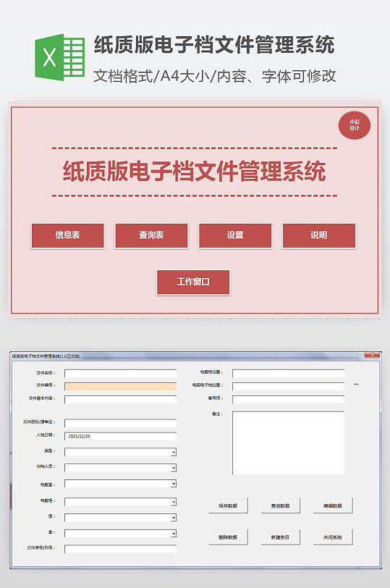Open the 档案柜 dropdown arrow

pyautogui.click(x=174, y=502)
